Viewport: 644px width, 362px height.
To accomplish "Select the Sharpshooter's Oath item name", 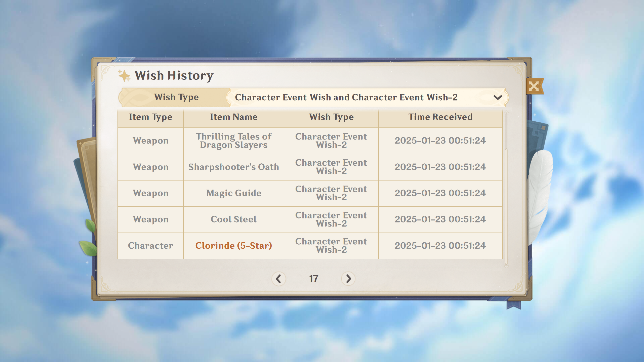I will (x=234, y=167).
